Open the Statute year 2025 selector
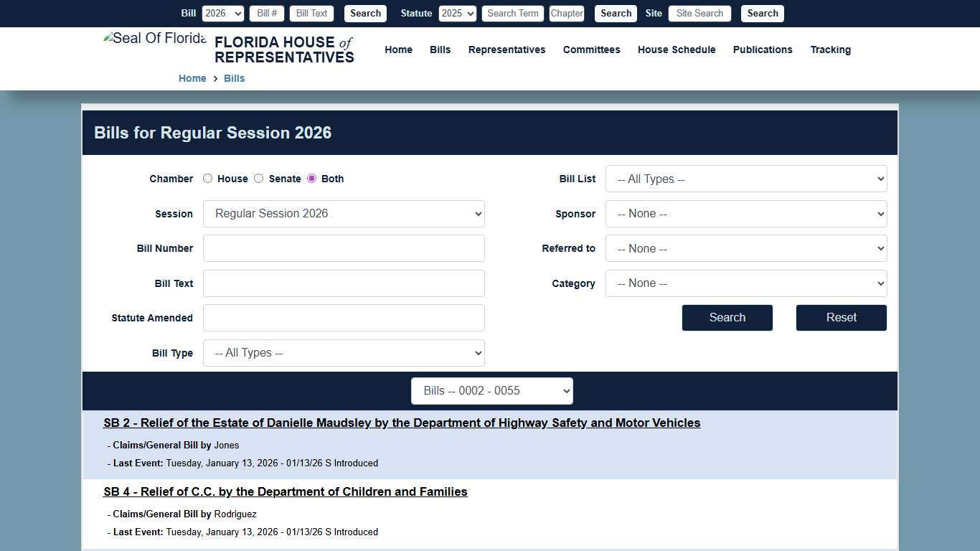The image size is (980, 551). pos(457,13)
